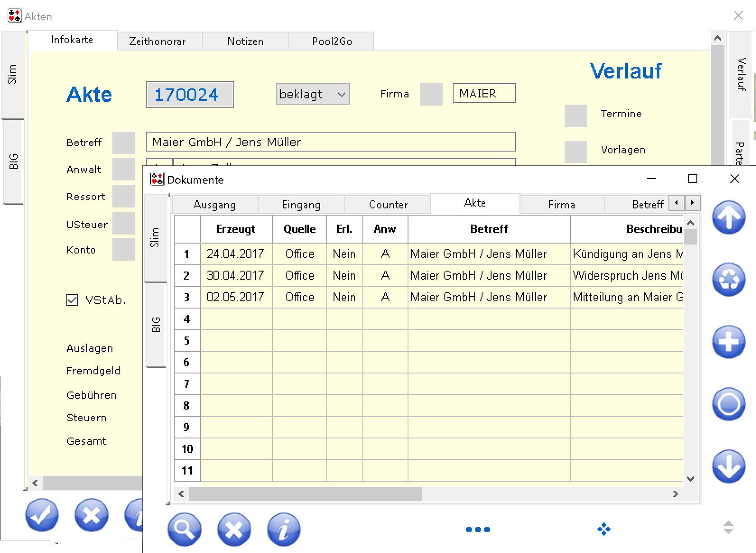This screenshot has width=756, height=553.
Task: Click the grey square button beside Konto
Action: tap(123, 249)
